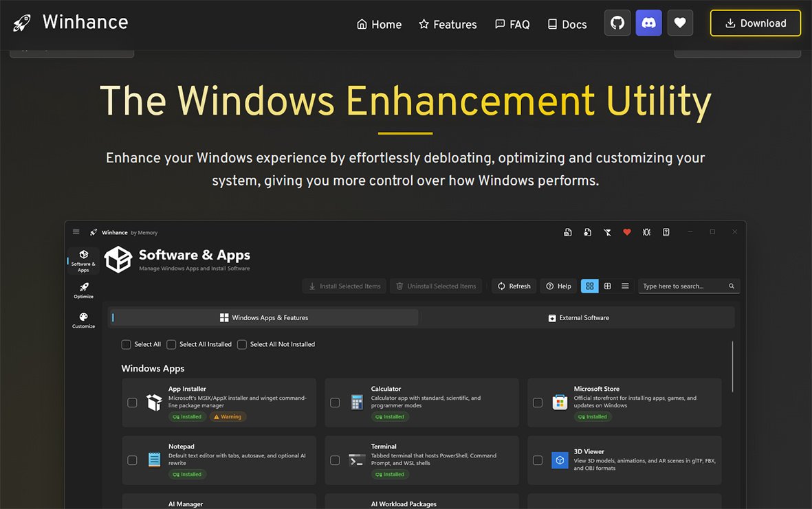Check the Notepad checkbox
This screenshot has height=509, width=812.
[x=132, y=460]
